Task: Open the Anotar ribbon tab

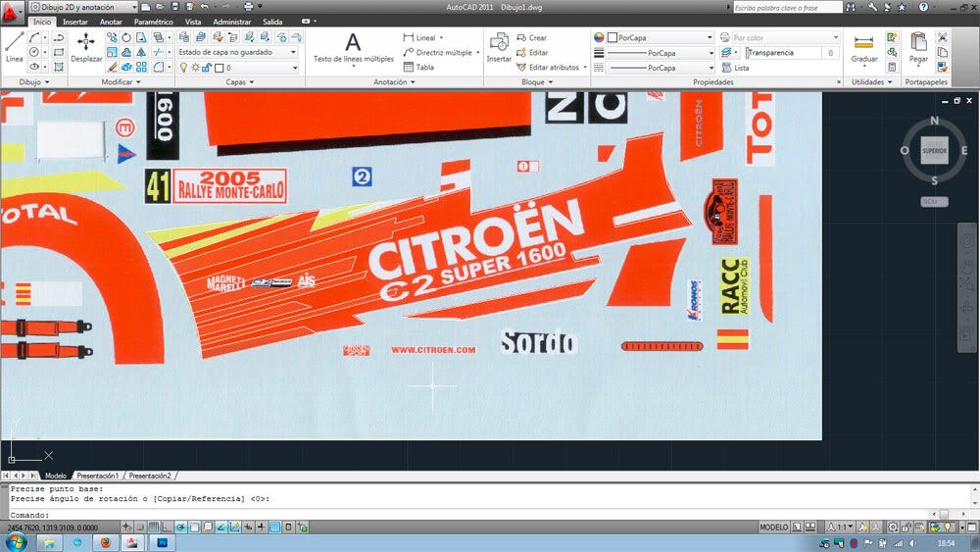Action: [111, 22]
